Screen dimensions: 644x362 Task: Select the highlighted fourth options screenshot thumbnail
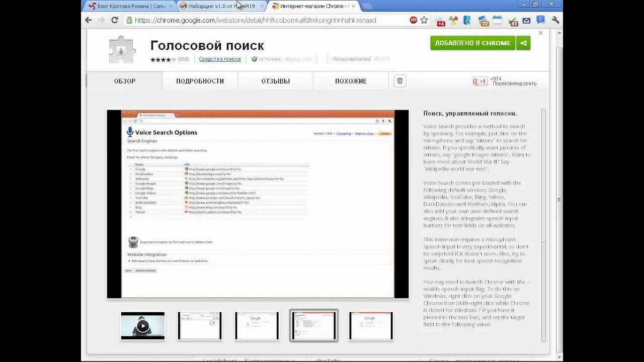pos(314,325)
